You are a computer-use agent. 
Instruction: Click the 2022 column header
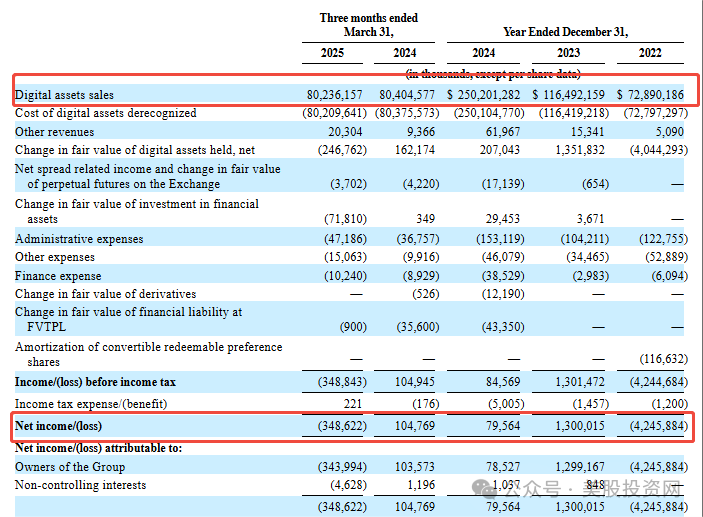pyautogui.click(x=650, y=53)
